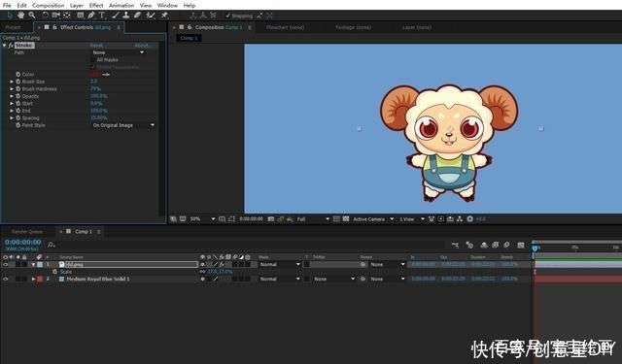
Task: Hide the Medium Royal Blue Solid 1 layer
Action: click(x=6, y=279)
